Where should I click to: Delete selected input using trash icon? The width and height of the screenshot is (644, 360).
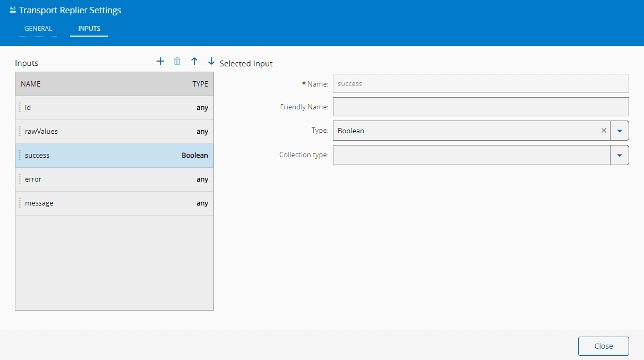coord(177,62)
